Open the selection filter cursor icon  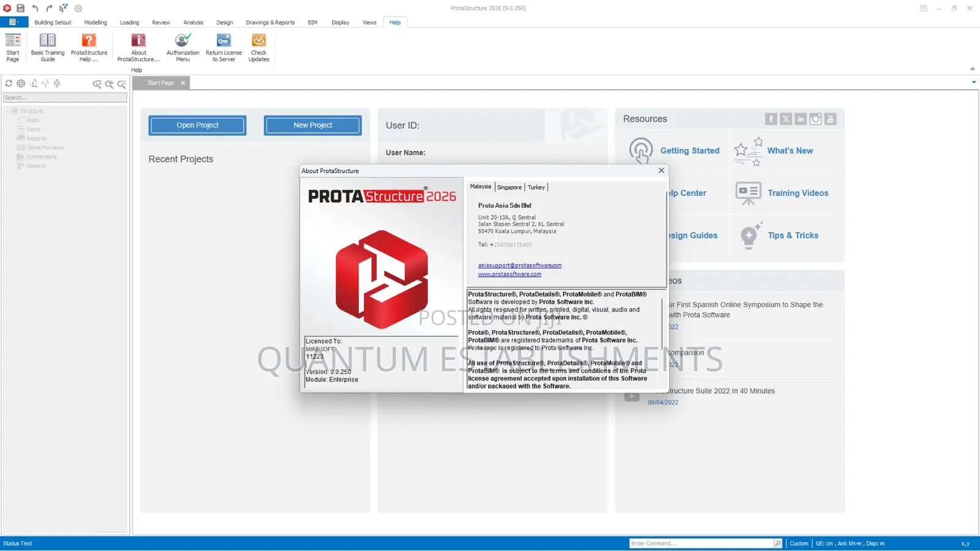click(x=63, y=8)
